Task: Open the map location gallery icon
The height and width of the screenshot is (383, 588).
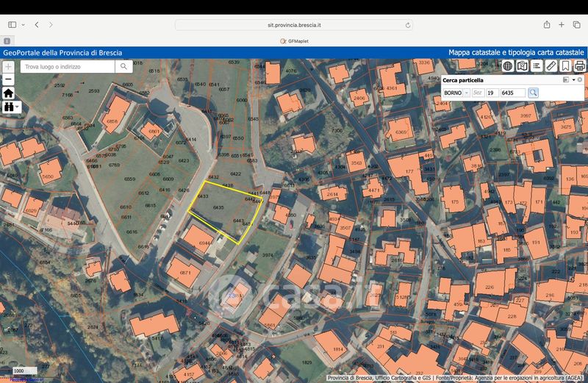Action: point(523,66)
